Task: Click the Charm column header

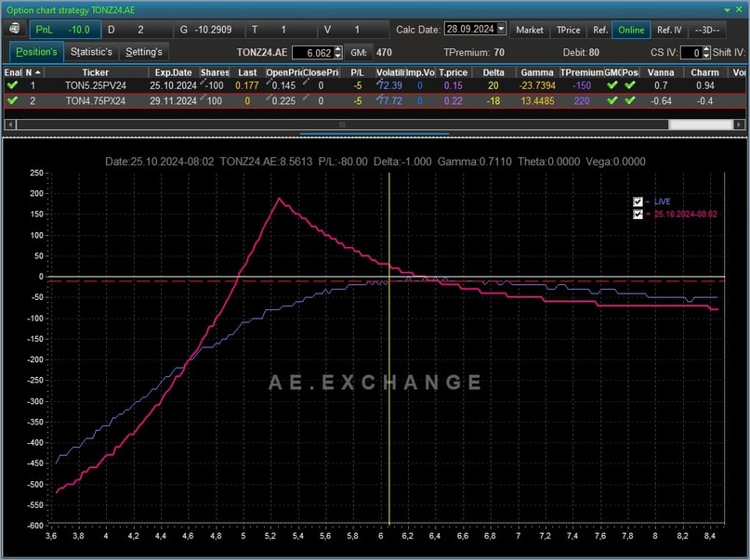Action: coord(704,72)
